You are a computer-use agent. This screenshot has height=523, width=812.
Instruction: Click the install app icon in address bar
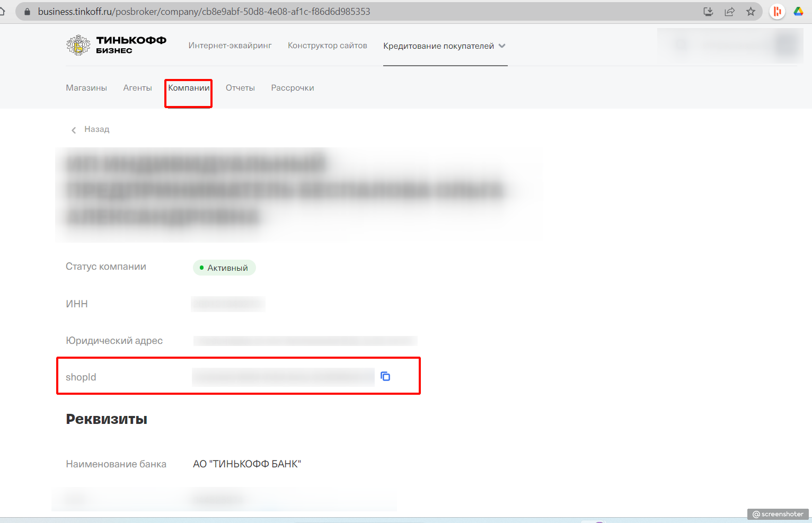point(708,12)
